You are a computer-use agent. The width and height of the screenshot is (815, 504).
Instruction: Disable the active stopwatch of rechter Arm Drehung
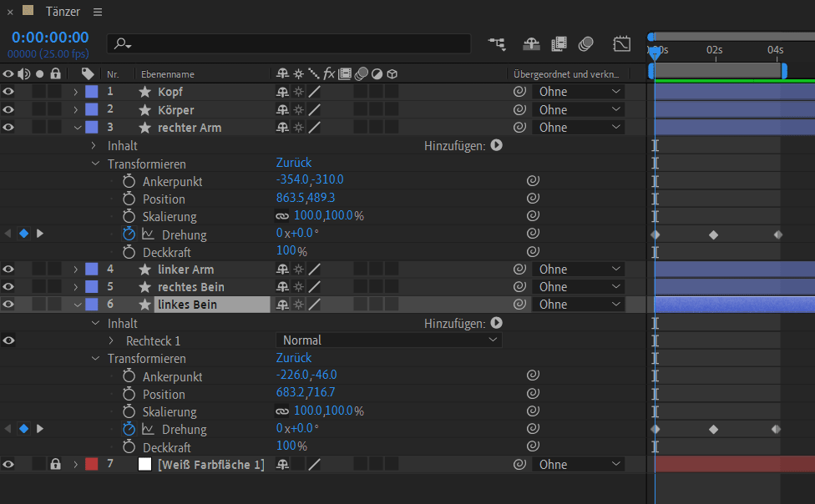pos(129,234)
